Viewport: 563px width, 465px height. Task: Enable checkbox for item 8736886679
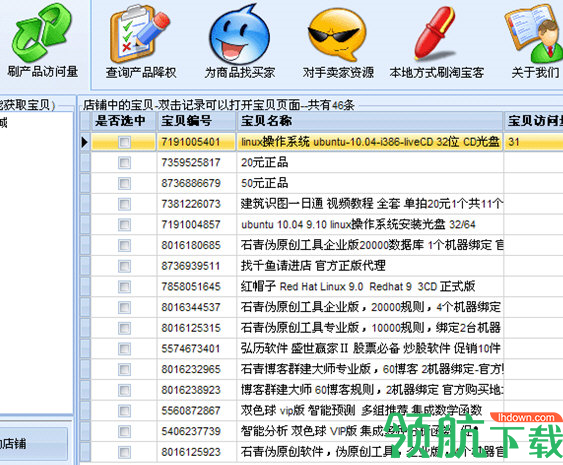pos(124,183)
